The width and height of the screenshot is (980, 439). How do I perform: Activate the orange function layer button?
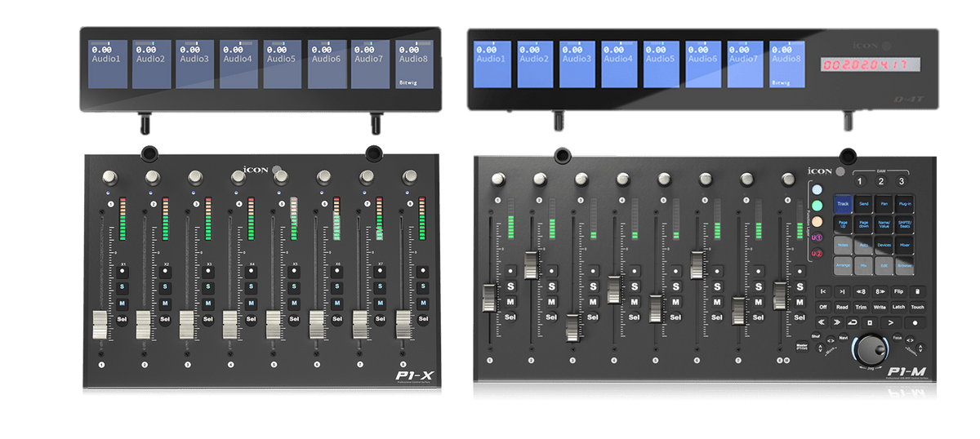click(817, 221)
